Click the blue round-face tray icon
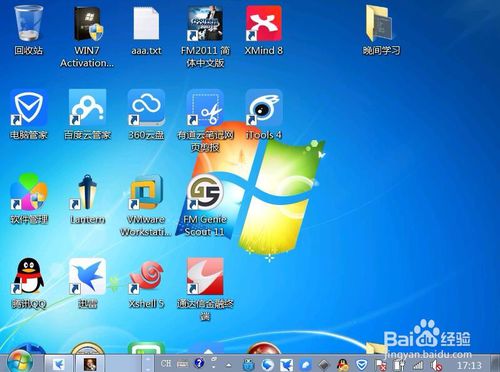 click(248, 365)
